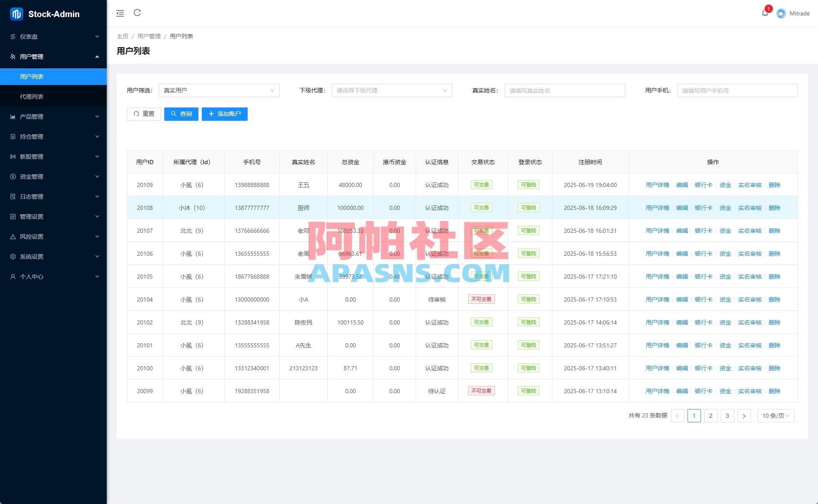This screenshot has width=818, height=504.
Task: Click the 查询 search button
Action: 181,114
